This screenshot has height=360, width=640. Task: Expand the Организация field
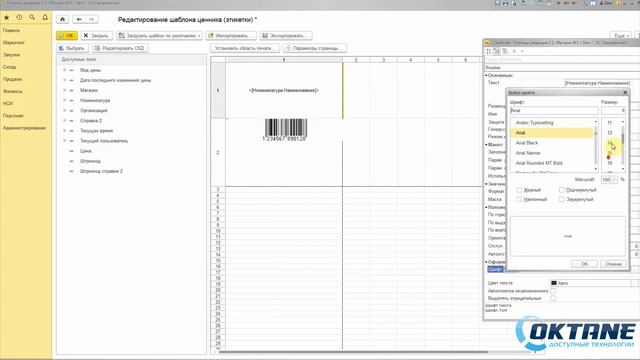coord(64,111)
